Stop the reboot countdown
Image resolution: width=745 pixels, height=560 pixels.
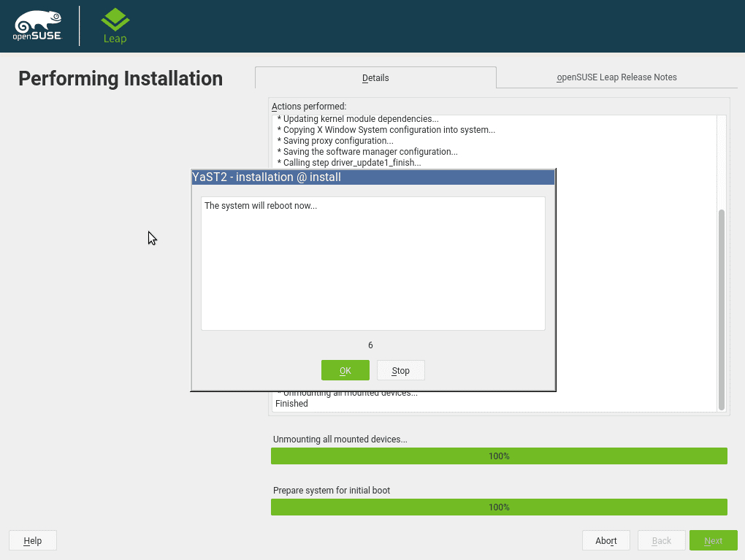coord(400,370)
